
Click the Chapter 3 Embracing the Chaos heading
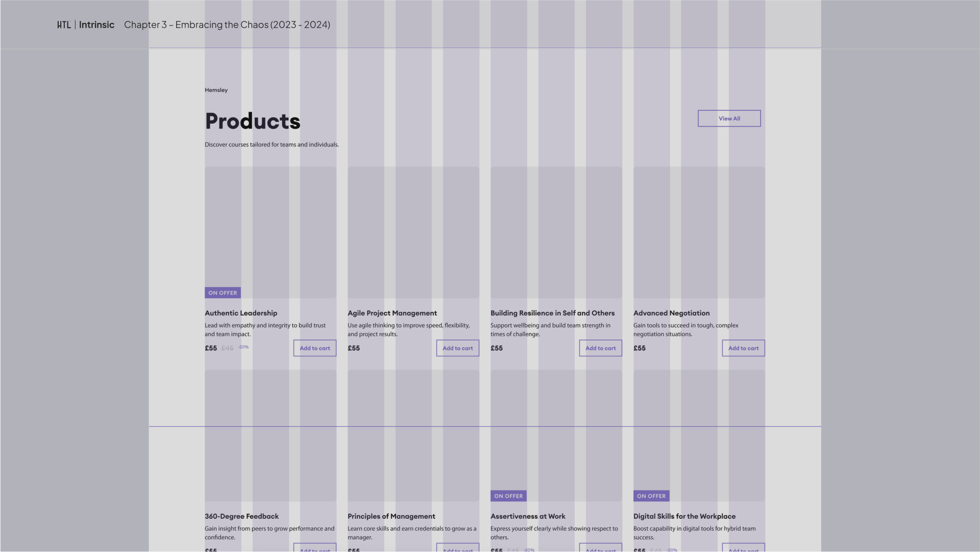pos(227,25)
